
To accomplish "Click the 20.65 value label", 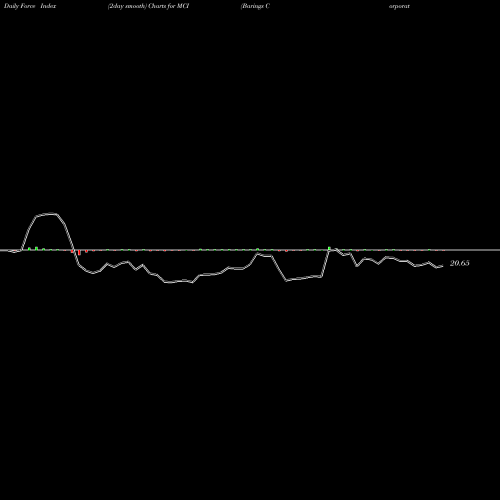I will pyautogui.click(x=460, y=263).
